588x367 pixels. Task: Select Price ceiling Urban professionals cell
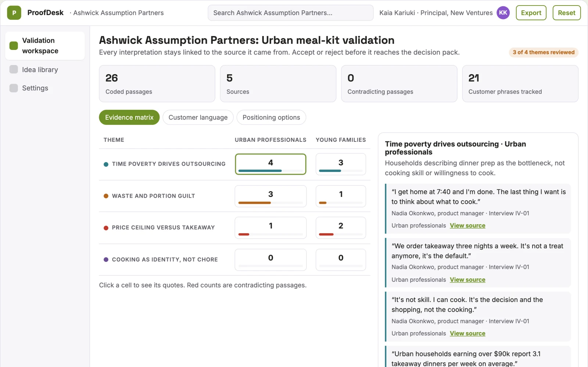tap(270, 228)
